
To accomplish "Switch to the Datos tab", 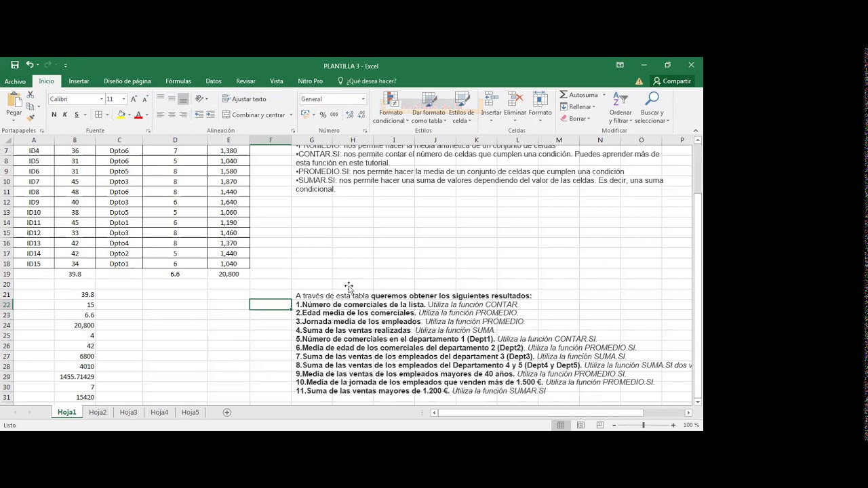I will pyautogui.click(x=214, y=81).
